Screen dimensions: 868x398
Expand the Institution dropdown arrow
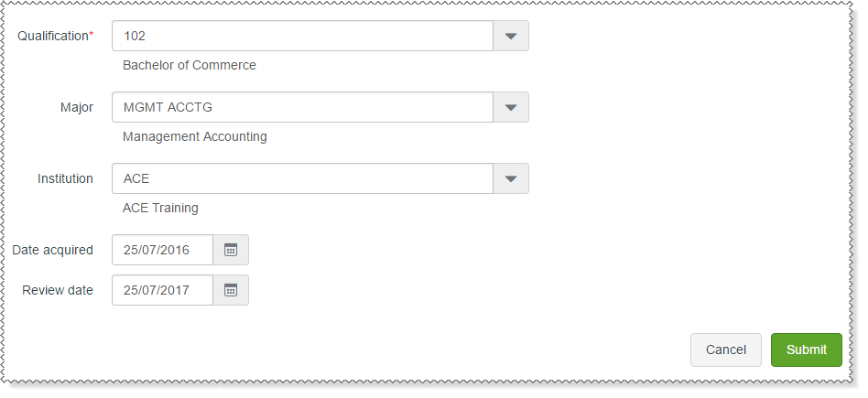[511, 178]
